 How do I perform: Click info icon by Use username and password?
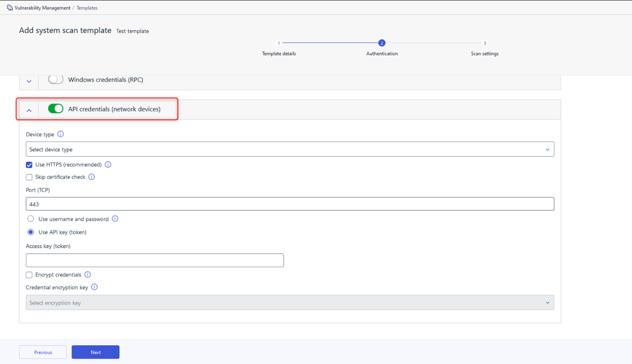115,219
